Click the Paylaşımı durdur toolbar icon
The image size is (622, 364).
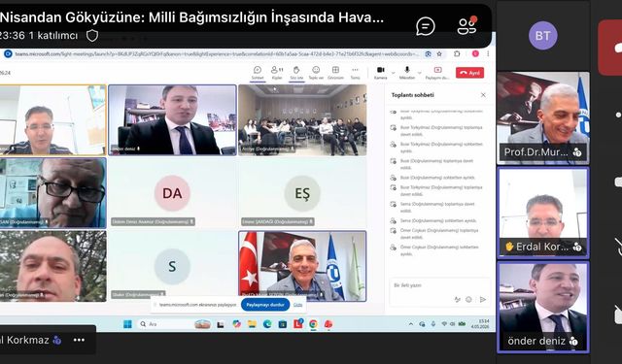click(437, 73)
